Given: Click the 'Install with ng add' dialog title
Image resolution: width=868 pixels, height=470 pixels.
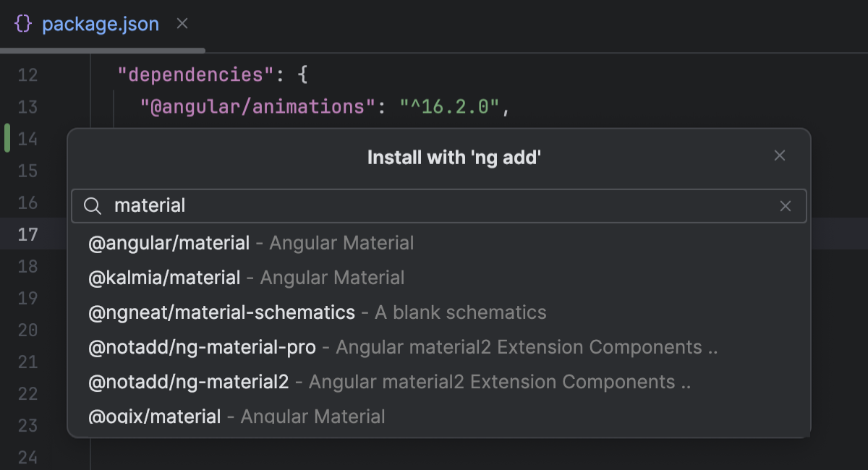Looking at the screenshot, I should (454, 156).
